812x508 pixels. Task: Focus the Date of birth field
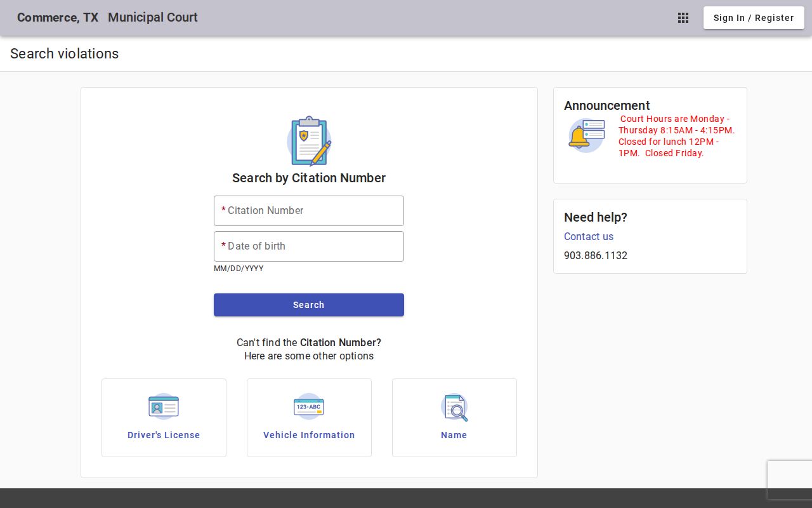coord(309,246)
